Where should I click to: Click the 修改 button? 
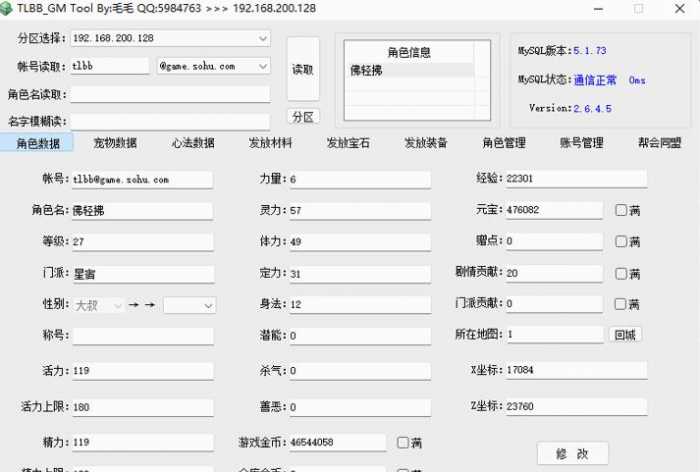[572, 454]
